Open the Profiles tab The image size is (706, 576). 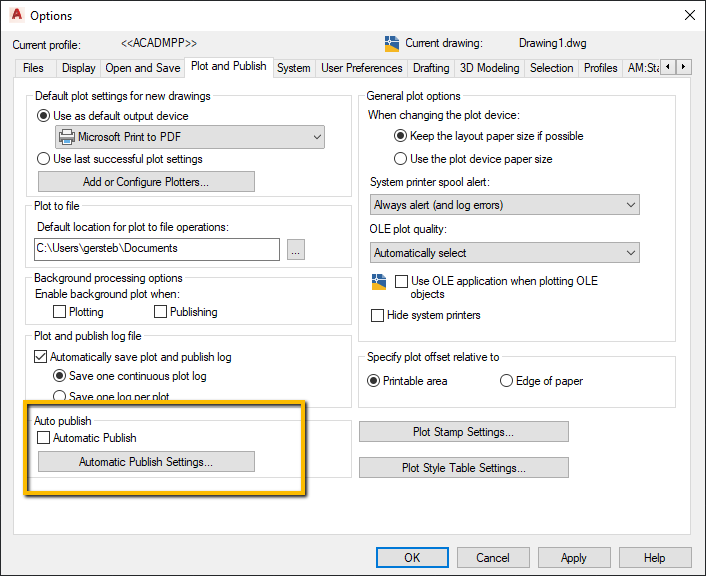(600, 68)
